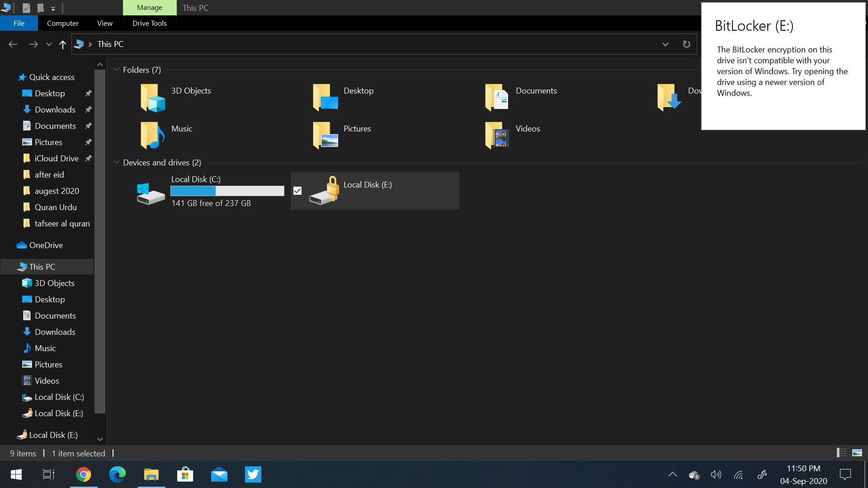
Task: Select the locked Local Disk (E:) drive icon
Action: tap(324, 191)
